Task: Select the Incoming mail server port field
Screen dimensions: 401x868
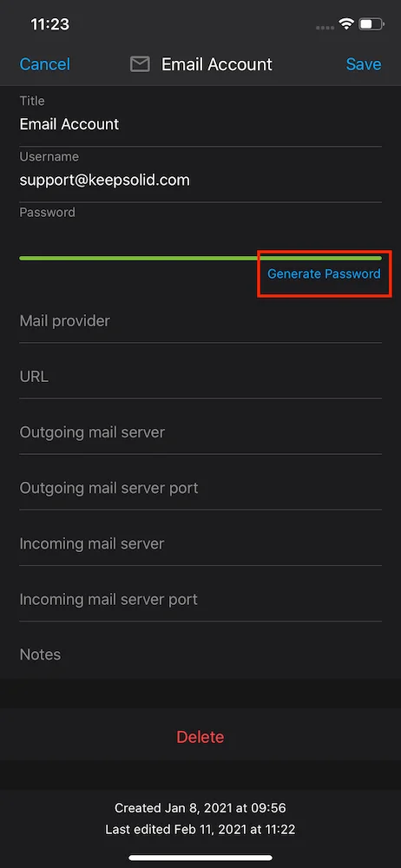Action: pos(200,600)
